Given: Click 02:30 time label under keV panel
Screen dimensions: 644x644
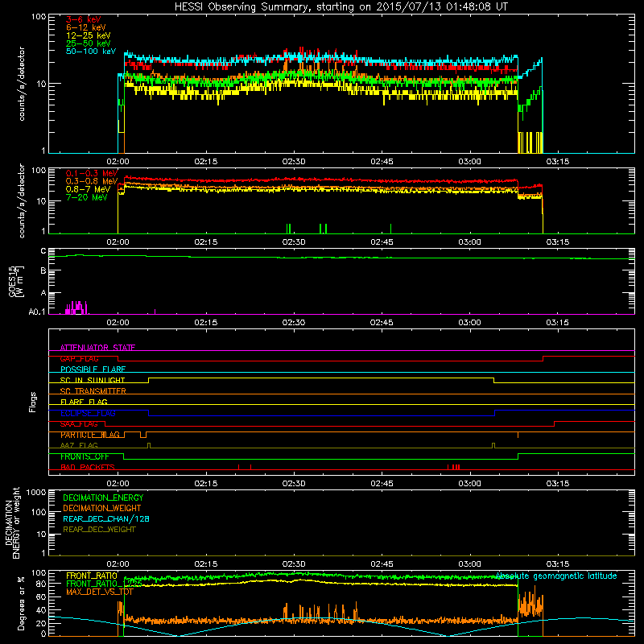Looking at the screenshot, I should 294,162.
